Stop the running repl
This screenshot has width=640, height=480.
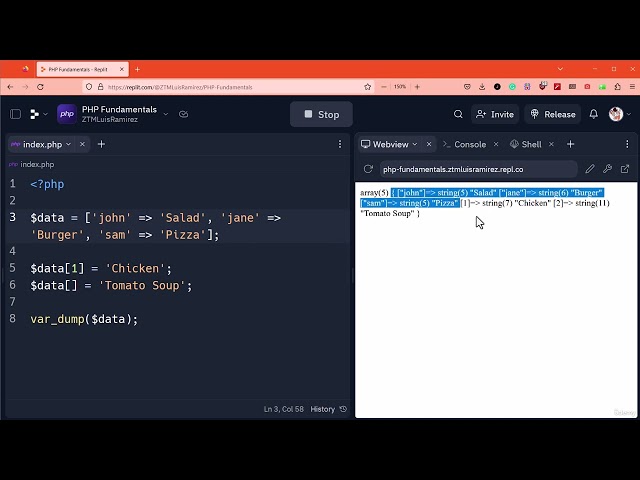[x=322, y=114]
